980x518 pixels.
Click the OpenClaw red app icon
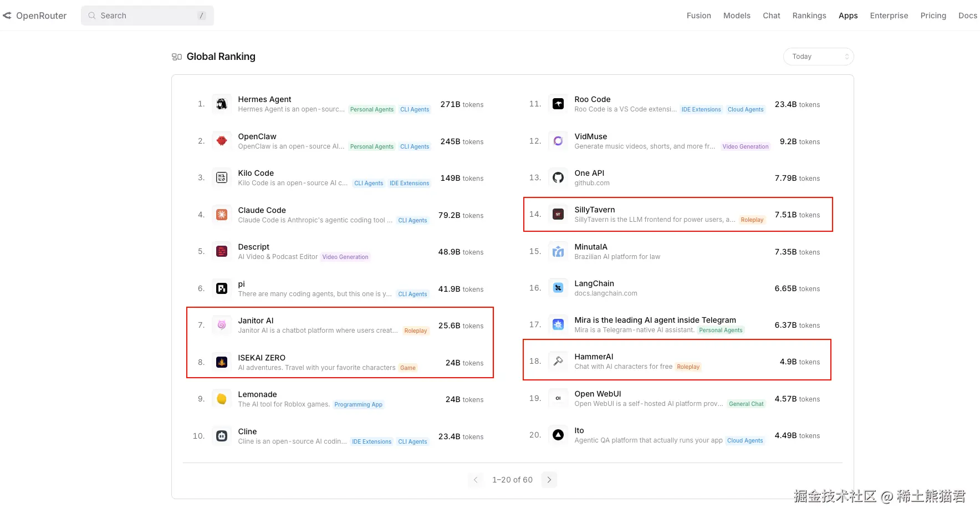(222, 141)
